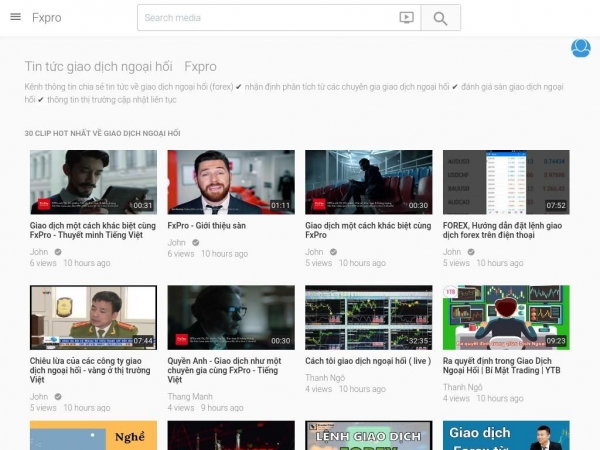Viewport: 600px width, 450px height.
Task: Open the user account avatar
Action: 580,48
